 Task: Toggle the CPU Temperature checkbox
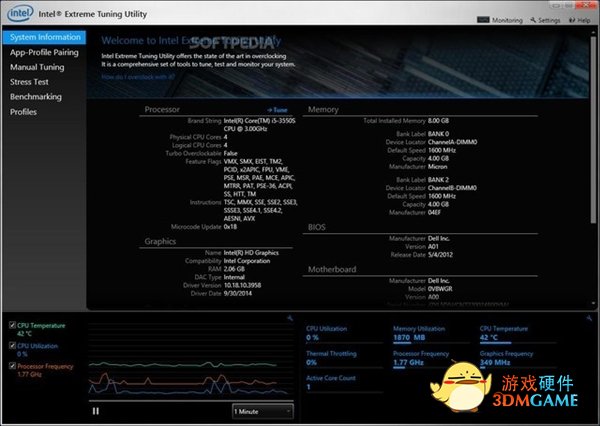13,325
